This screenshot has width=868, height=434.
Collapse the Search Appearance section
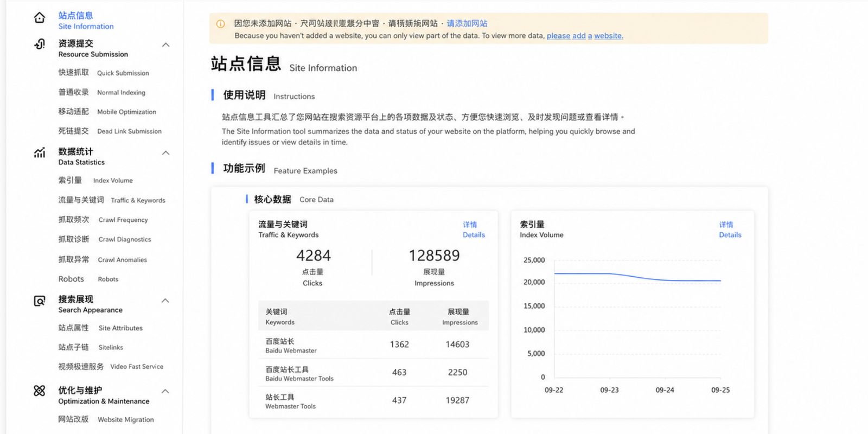coord(166,301)
